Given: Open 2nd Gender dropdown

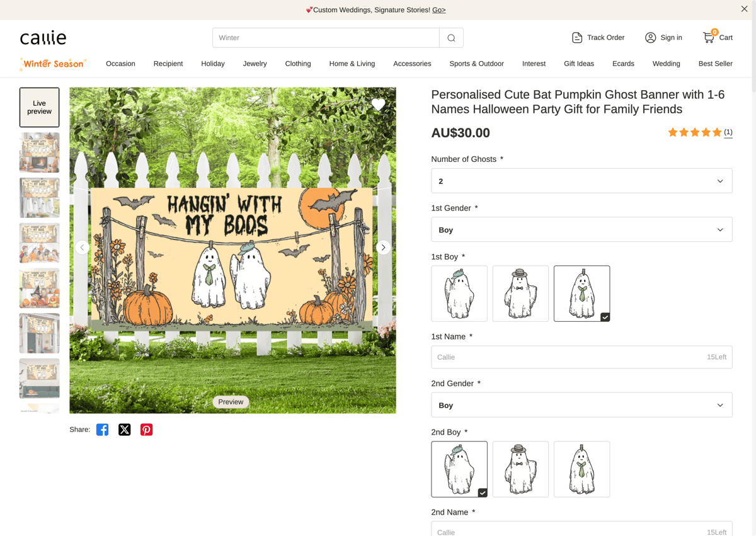Looking at the screenshot, I should click(581, 405).
